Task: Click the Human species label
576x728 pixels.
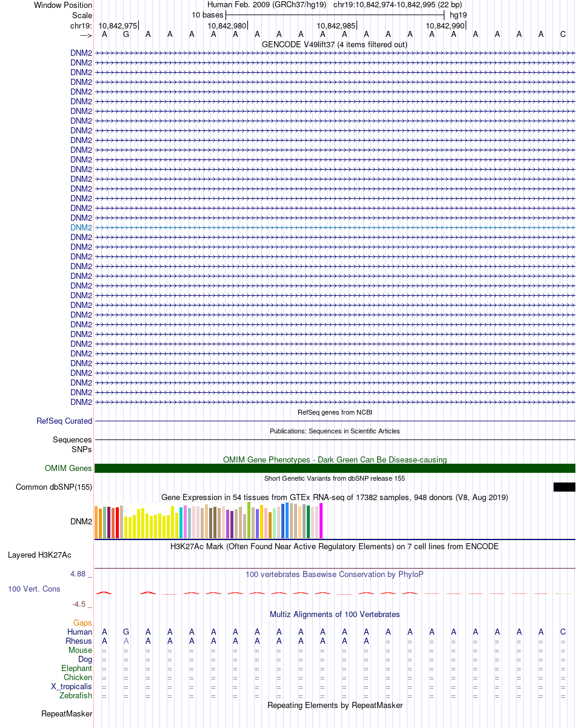Action: click(x=79, y=632)
